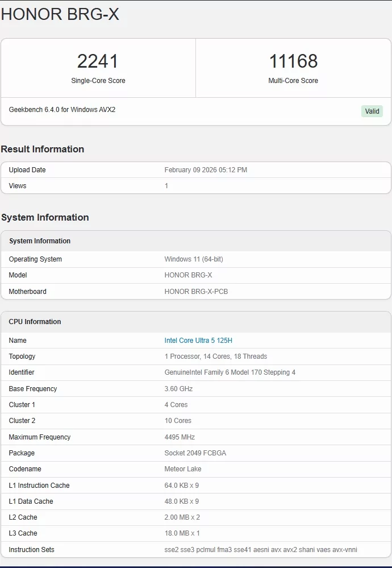Click the Upload Date value February 09 2026
Image resolution: width=392 pixels, height=568 pixels.
click(206, 170)
